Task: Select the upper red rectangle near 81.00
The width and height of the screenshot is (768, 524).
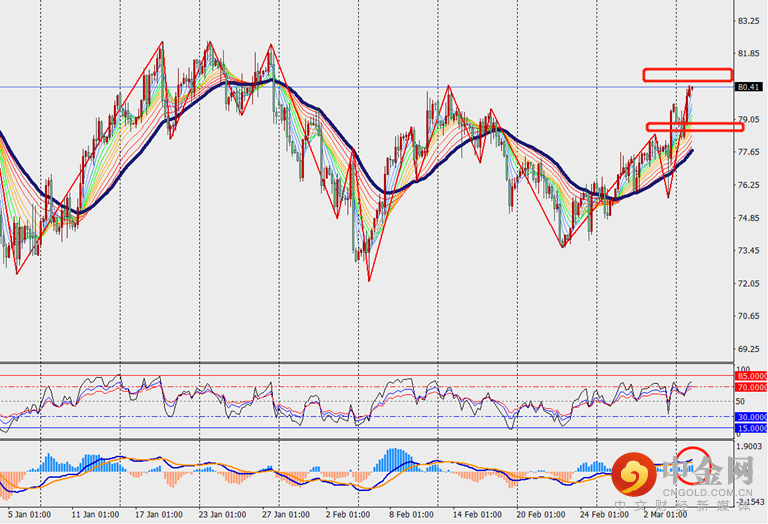Action: pos(687,75)
